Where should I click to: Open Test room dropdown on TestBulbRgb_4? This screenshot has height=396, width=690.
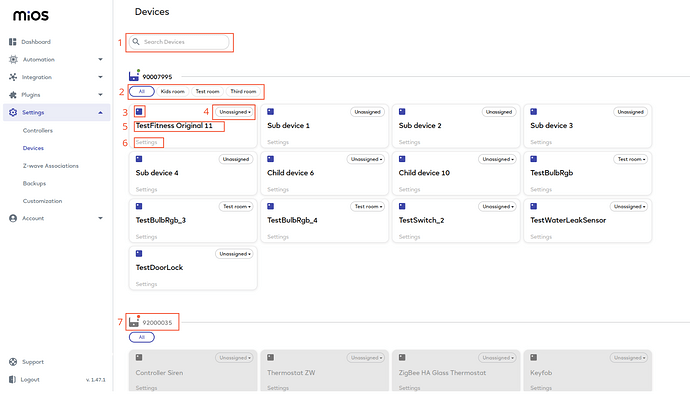(368, 206)
